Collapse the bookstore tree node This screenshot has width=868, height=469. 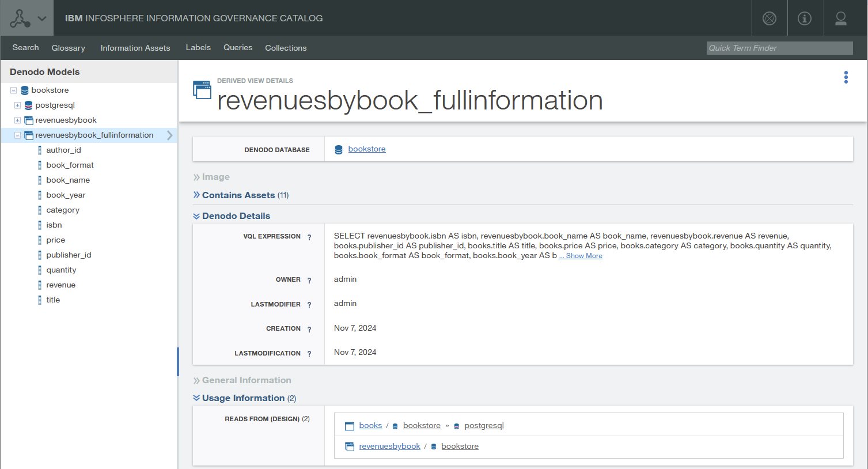13,90
